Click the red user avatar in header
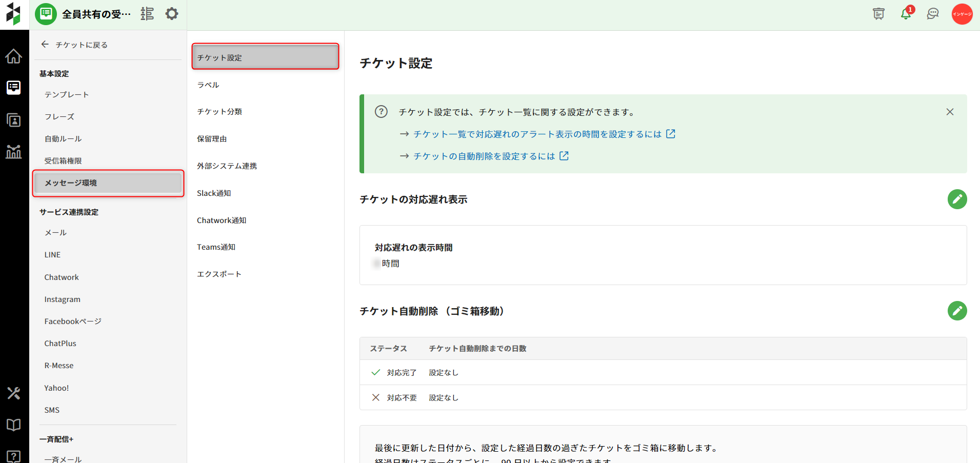The image size is (980, 463). [x=962, y=14]
